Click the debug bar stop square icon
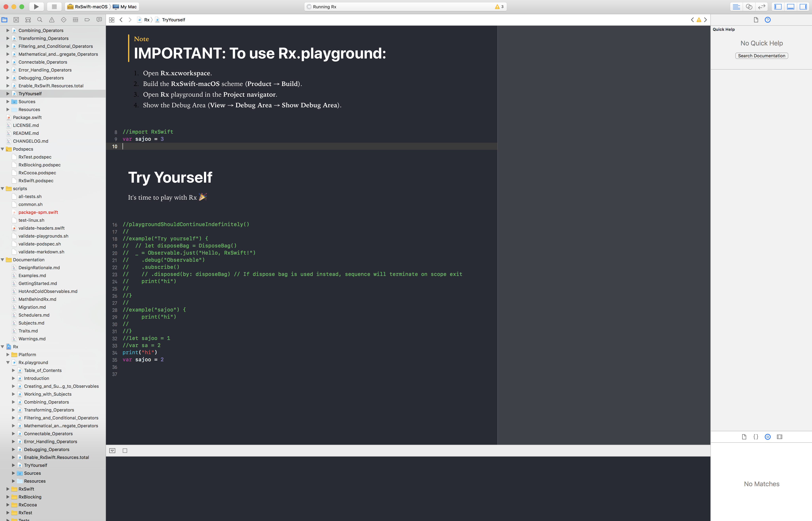The height and width of the screenshot is (521, 812). pyautogui.click(x=125, y=451)
